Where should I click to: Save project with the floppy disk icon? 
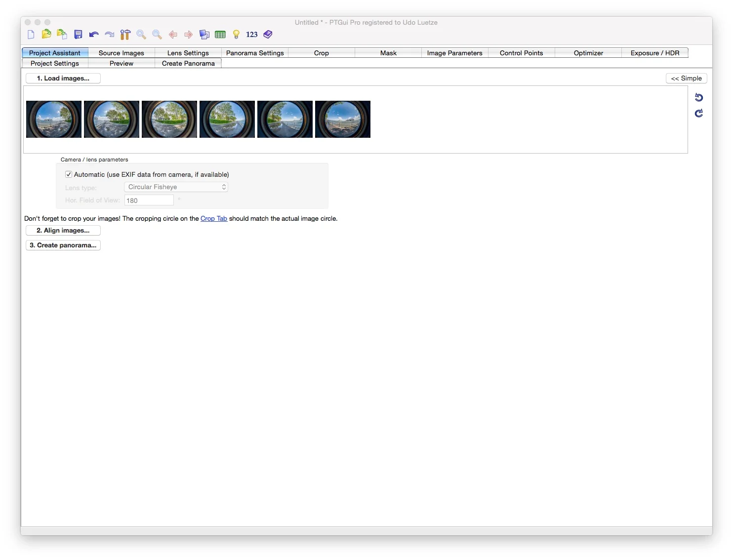pyautogui.click(x=78, y=35)
